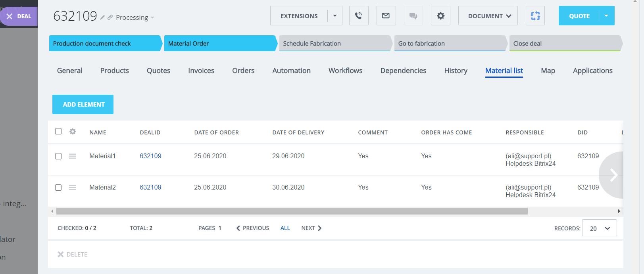
Task: Open the email envelope icon button
Action: 386,16
